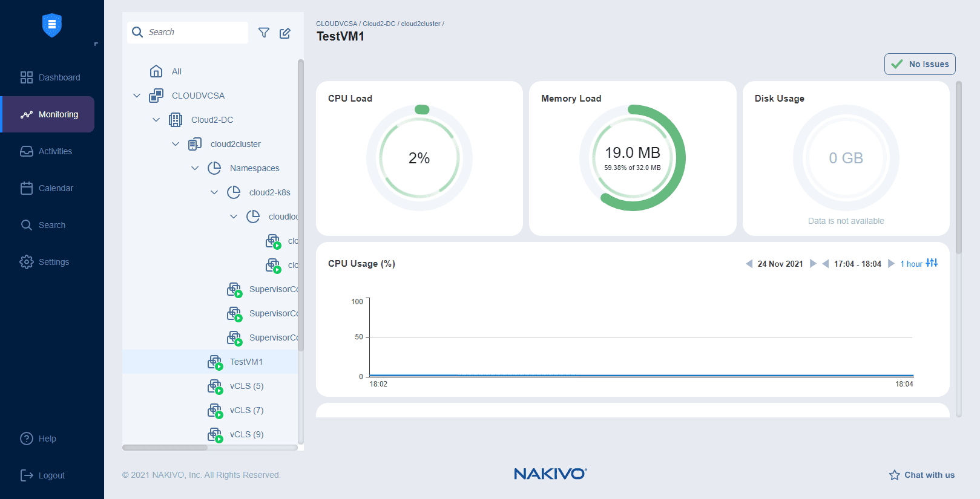Open chart options via the sliders icon
Image resolution: width=980 pixels, height=499 pixels.
932,263
